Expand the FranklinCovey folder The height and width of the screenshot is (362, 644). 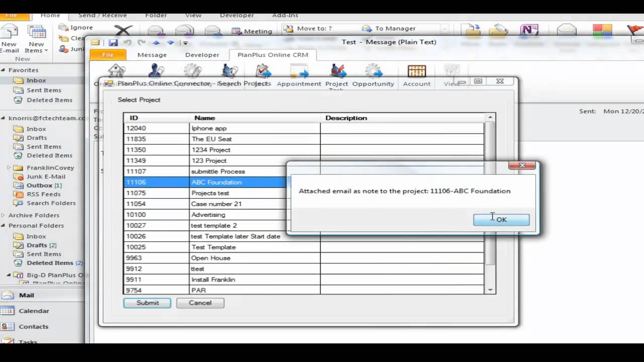coord(9,168)
